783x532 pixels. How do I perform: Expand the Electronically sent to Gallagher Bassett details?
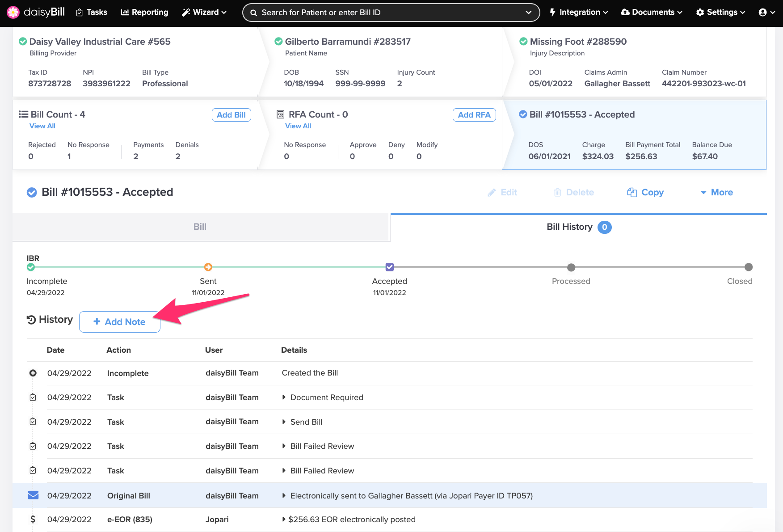pyautogui.click(x=284, y=496)
